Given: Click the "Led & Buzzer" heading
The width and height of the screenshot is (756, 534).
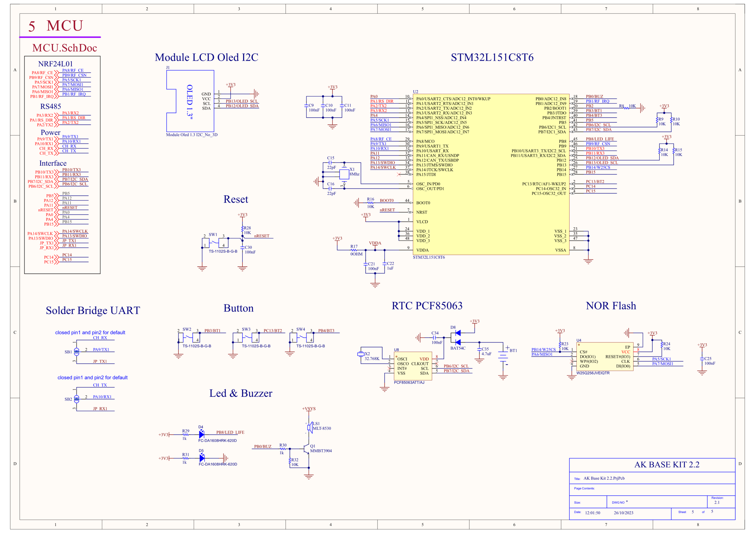Looking at the screenshot, I should click(x=241, y=393).
